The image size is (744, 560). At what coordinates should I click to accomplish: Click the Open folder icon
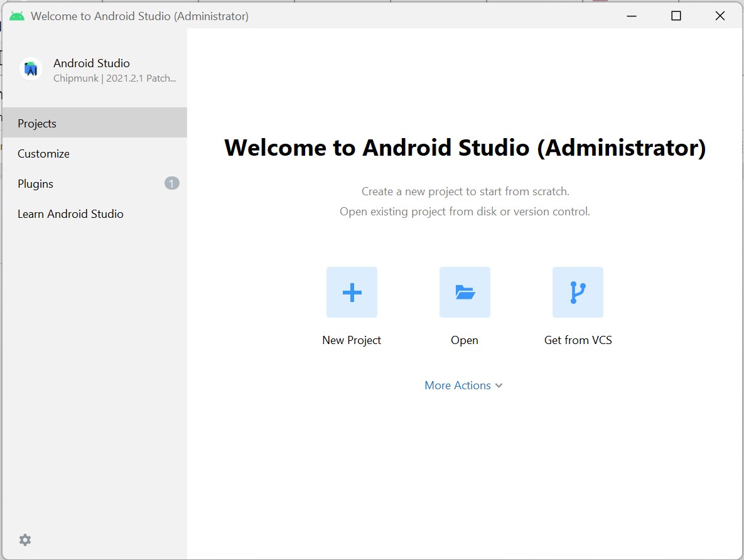pyautogui.click(x=465, y=292)
